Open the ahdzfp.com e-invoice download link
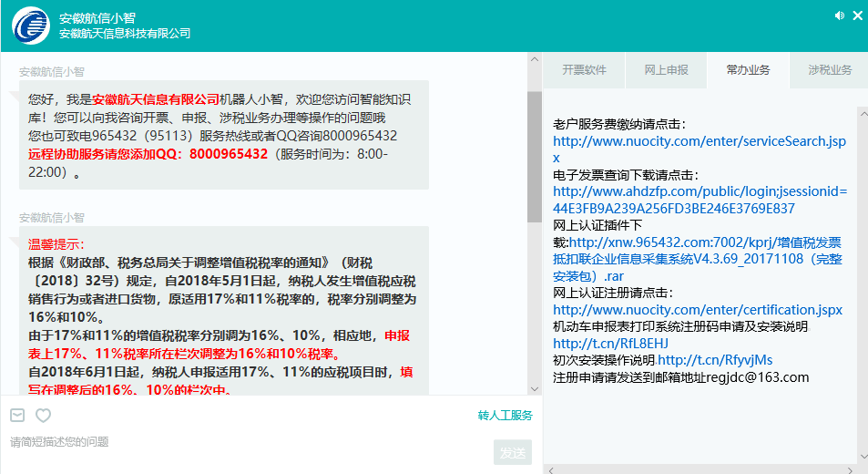Screen dimensions: 868x474 (700, 200)
